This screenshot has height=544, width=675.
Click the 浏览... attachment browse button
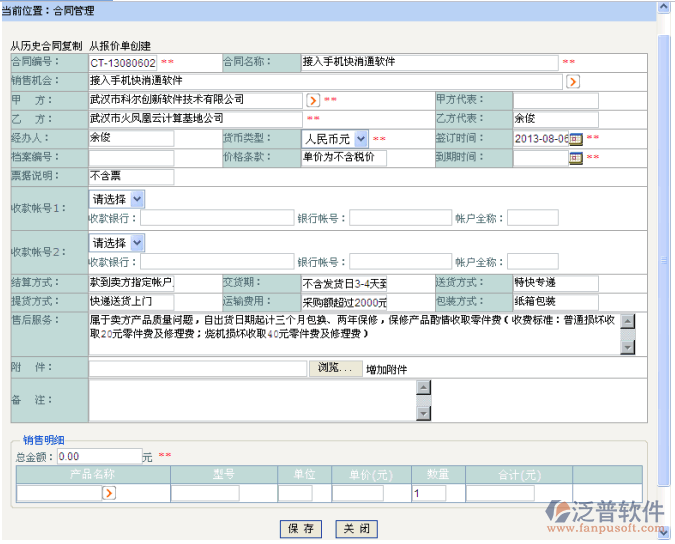point(336,368)
